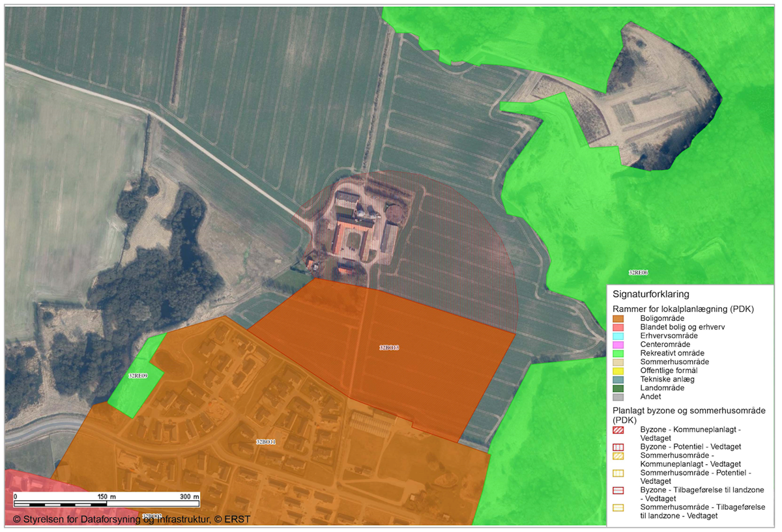The image size is (782, 532).
Task: Select the grey Andet legend swatch
Action: [x=618, y=397]
